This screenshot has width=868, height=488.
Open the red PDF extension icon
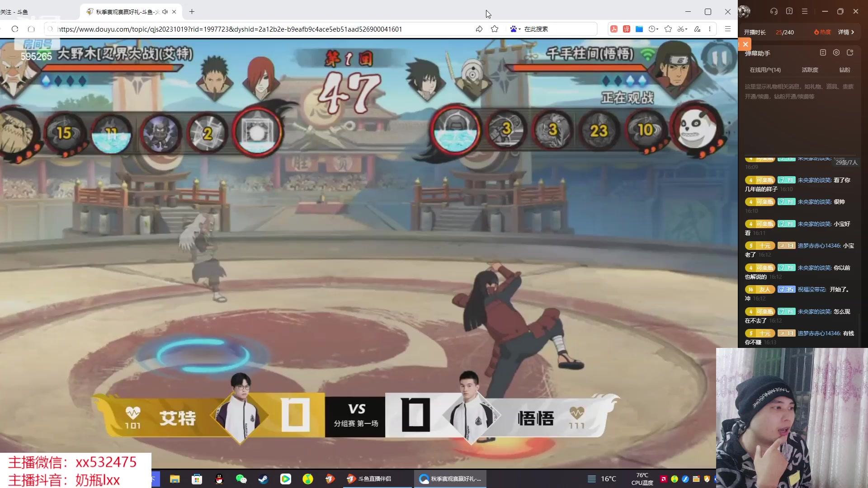click(614, 29)
